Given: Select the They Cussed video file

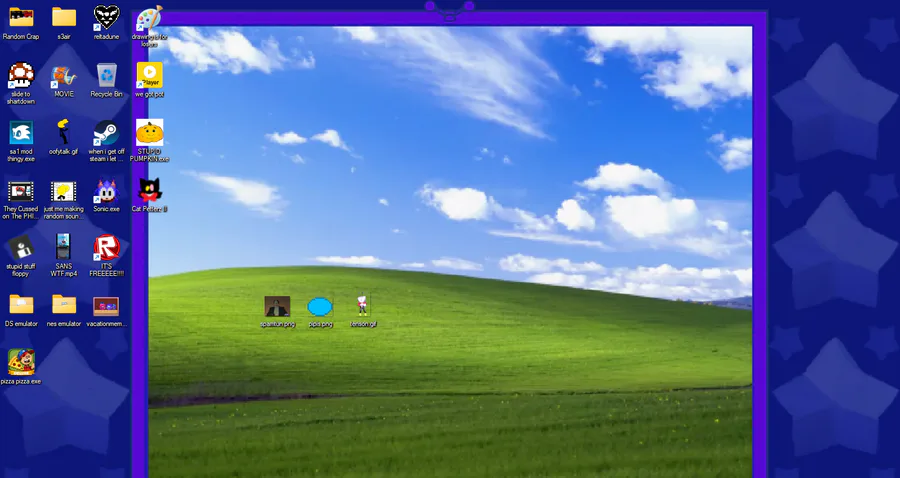Looking at the screenshot, I should coord(21,191).
